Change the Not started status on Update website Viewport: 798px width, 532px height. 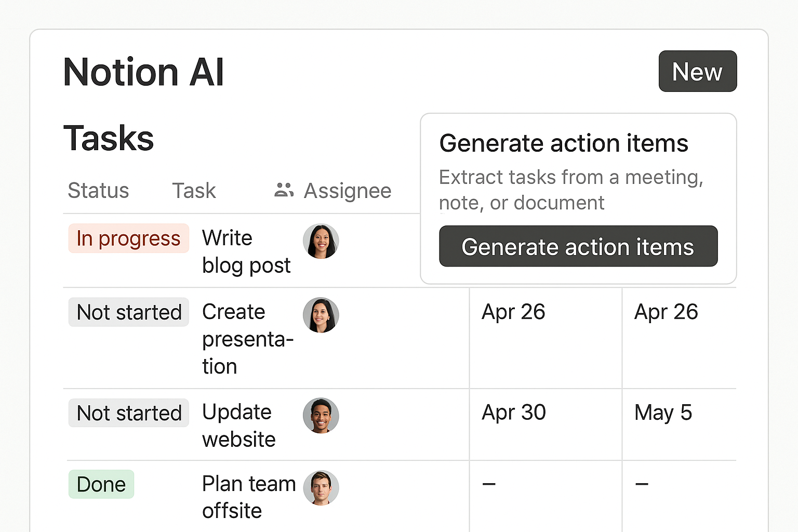click(x=128, y=413)
